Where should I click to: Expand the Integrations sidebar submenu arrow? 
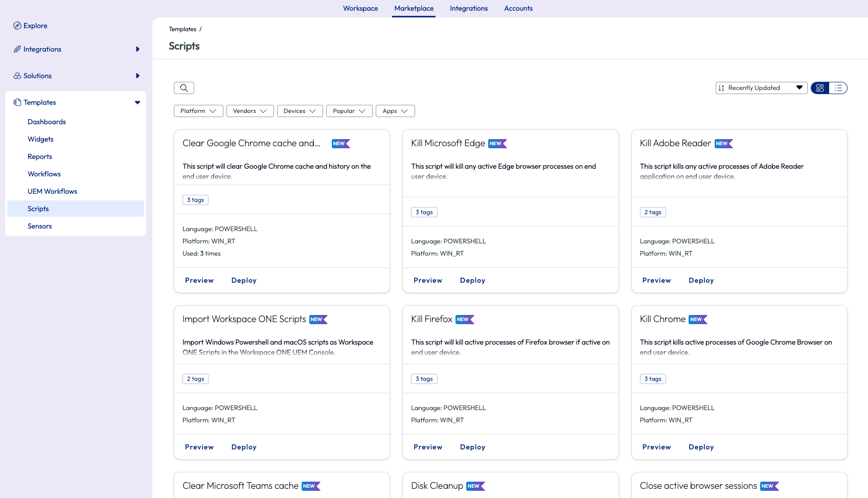[x=138, y=49]
